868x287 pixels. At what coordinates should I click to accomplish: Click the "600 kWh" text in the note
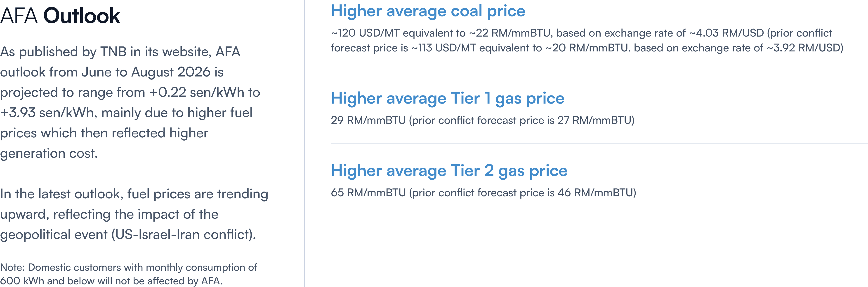22,281
